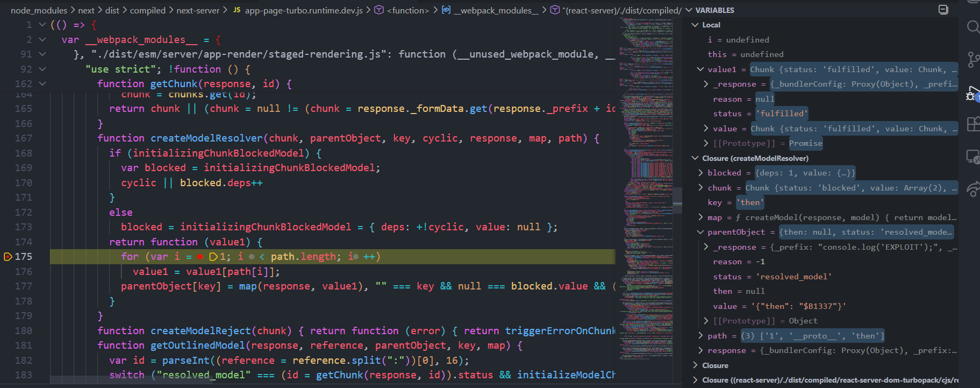The width and height of the screenshot is (980, 388).
Task: Open the Source Control view
Action: pyautogui.click(x=972, y=59)
